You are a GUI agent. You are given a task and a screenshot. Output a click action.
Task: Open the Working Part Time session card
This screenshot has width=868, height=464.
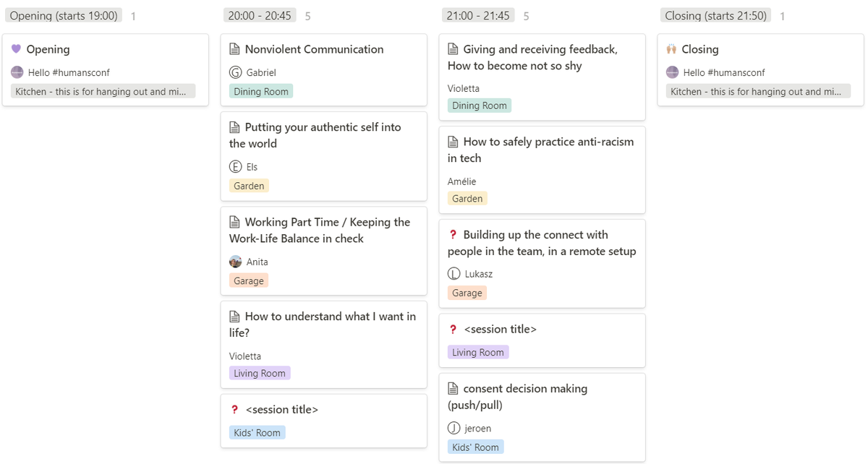coord(324,251)
